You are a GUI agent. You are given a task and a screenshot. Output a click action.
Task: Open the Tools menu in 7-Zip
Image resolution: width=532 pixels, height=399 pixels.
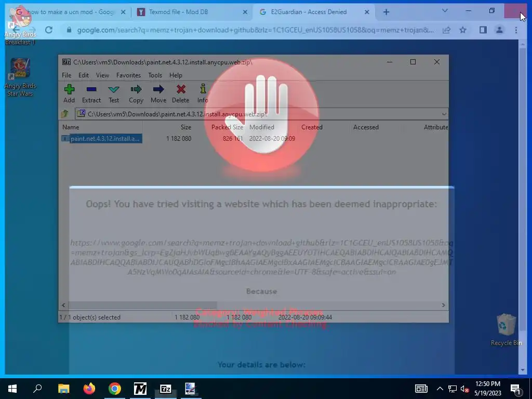tap(155, 75)
